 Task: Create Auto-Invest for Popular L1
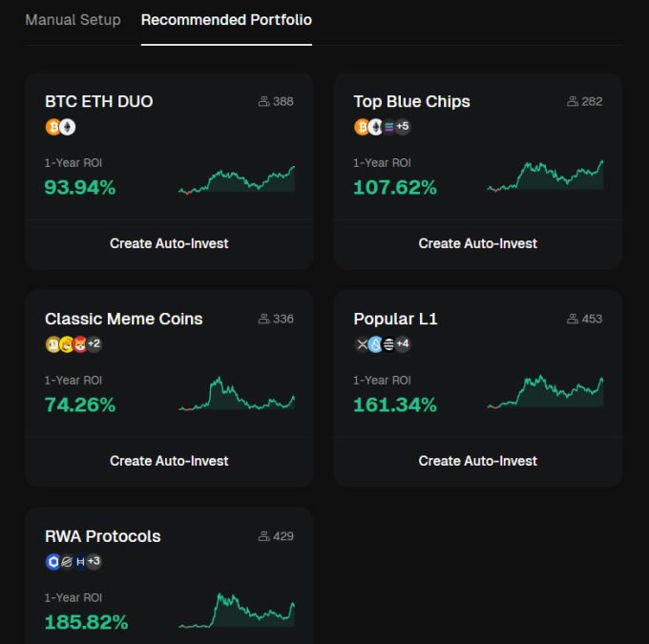click(477, 461)
